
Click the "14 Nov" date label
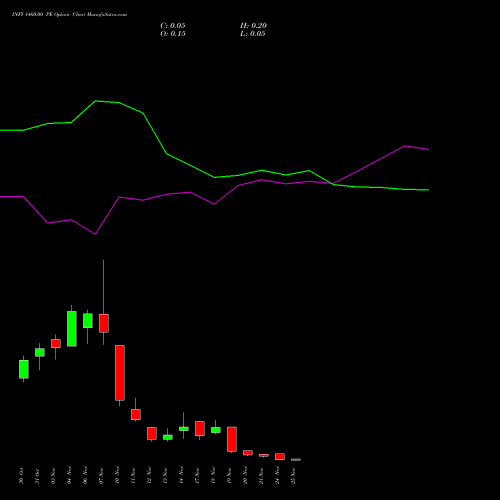(x=181, y=476)
